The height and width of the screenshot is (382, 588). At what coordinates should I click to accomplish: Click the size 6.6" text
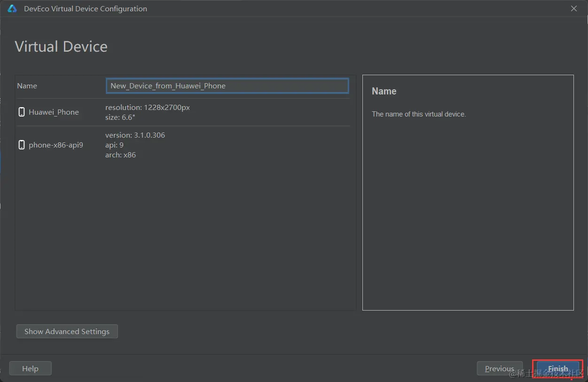pyautogui.click(x=120, y=117)
